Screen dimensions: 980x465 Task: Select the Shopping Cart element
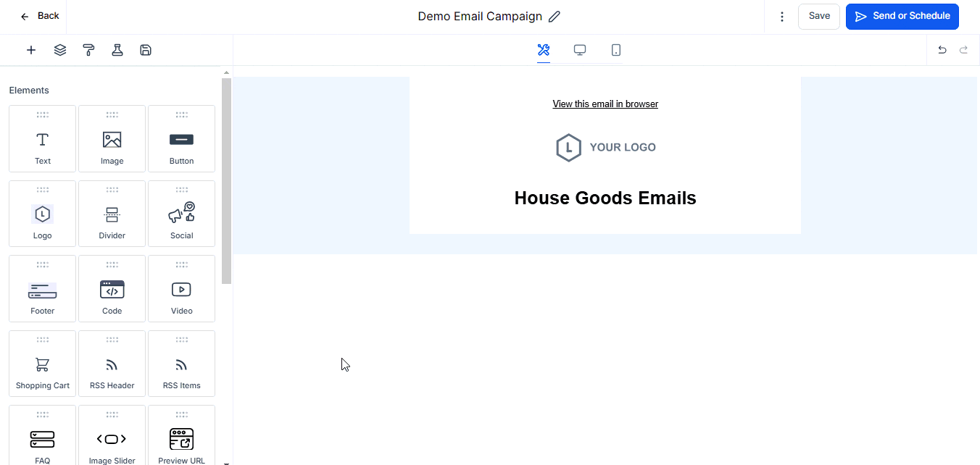click(43, 364)
